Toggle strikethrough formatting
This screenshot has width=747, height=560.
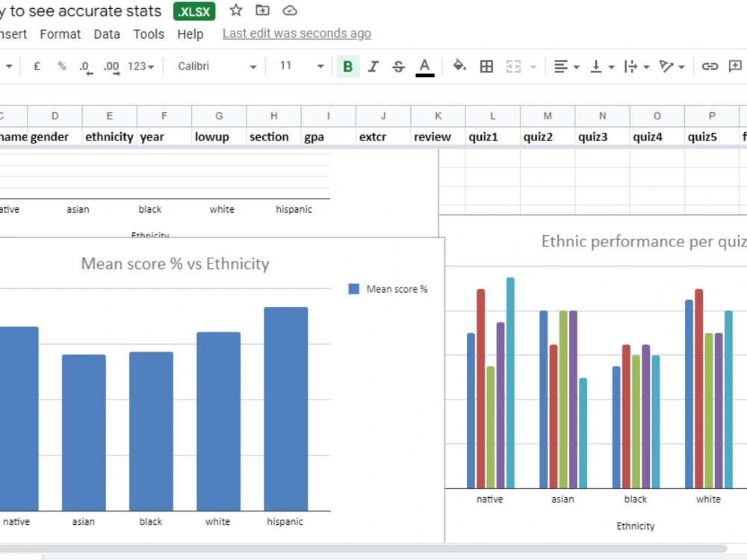[x=398, y=66]
